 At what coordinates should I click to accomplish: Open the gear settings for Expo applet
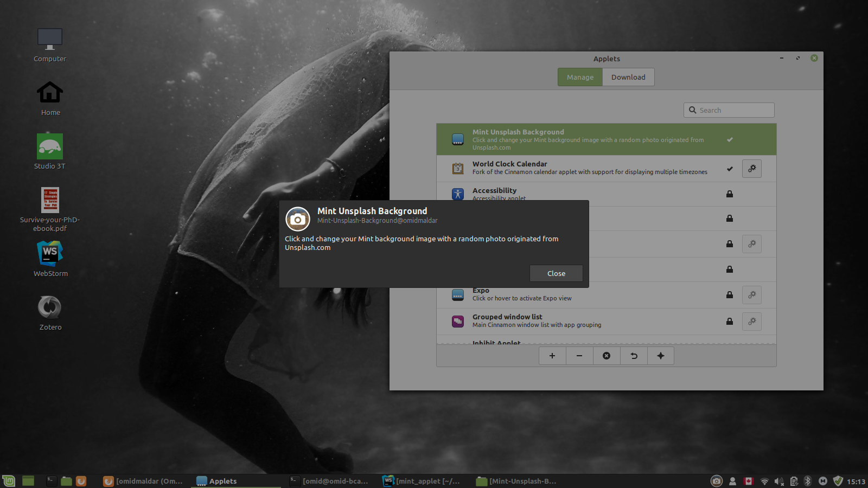click(752, 295)
